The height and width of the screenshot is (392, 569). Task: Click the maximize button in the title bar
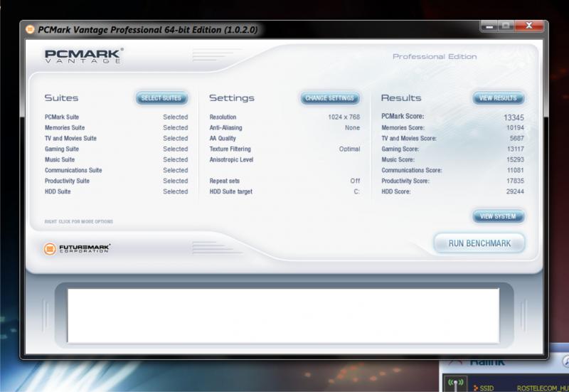506,26
